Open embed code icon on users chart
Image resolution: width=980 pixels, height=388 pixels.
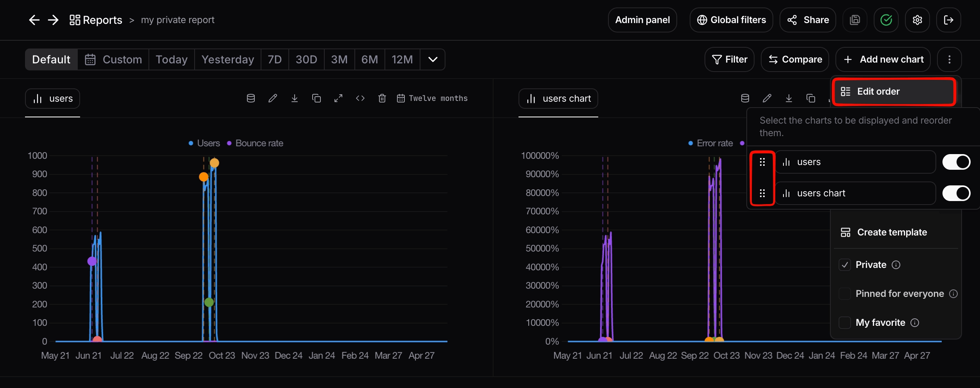[x=360, y=98]
